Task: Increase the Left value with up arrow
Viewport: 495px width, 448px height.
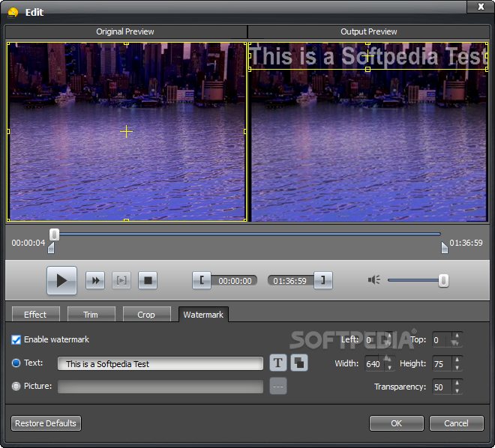Action: (389, 336)
